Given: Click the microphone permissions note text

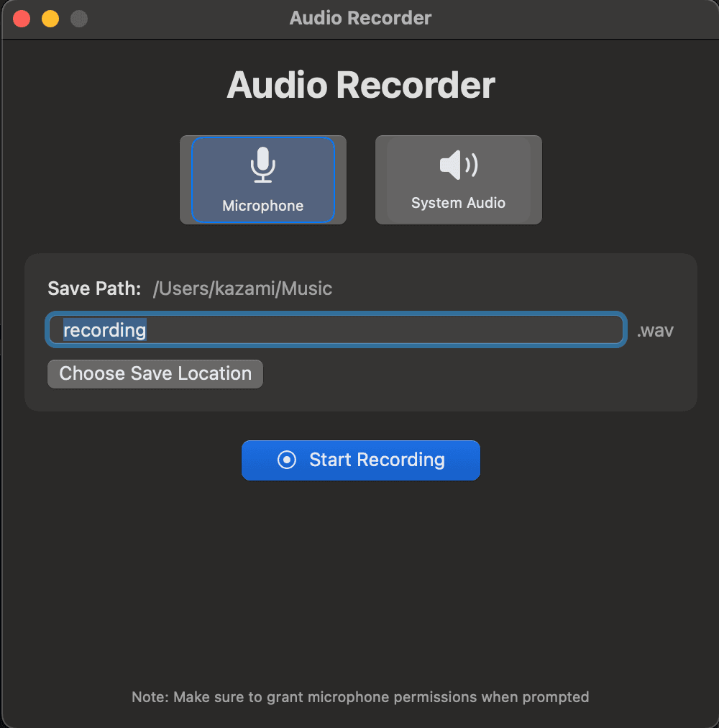Looking at the screenshot, I should tap(360, 696).
